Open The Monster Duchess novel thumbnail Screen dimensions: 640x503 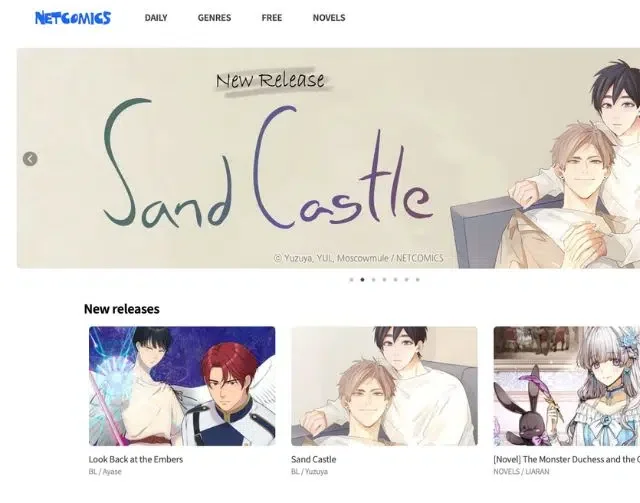coord(567,386)
